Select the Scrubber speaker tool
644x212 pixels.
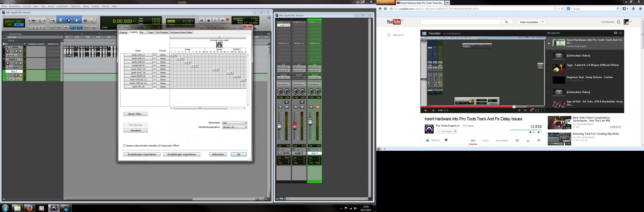point(85,20)
